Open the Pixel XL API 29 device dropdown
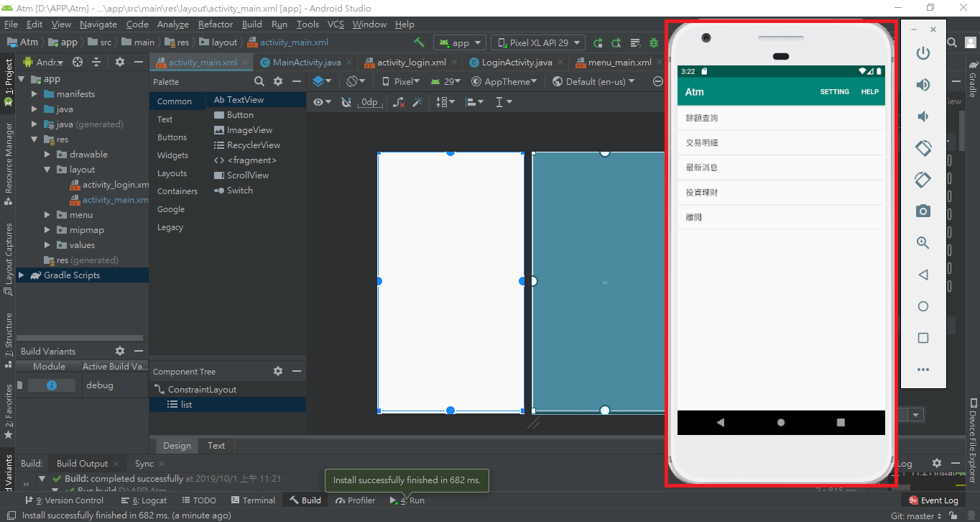 click(x=537, y=42)
